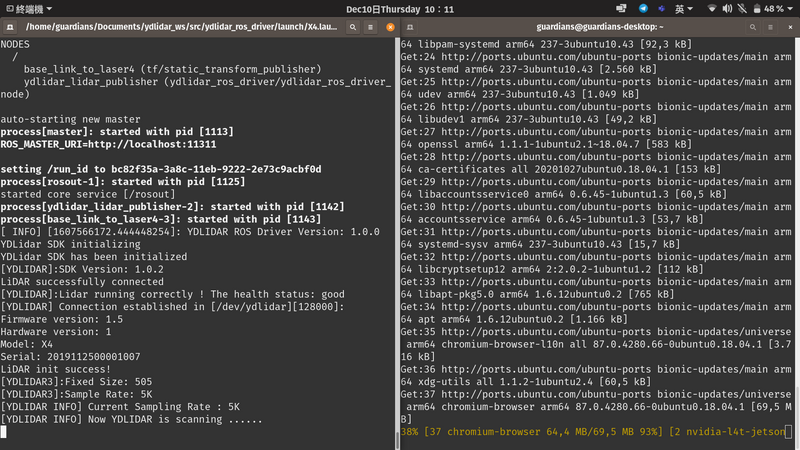Click the screen-sharing windows icon in tray
Viewport: 800px width, 450px height.
(x=621, y=9)
